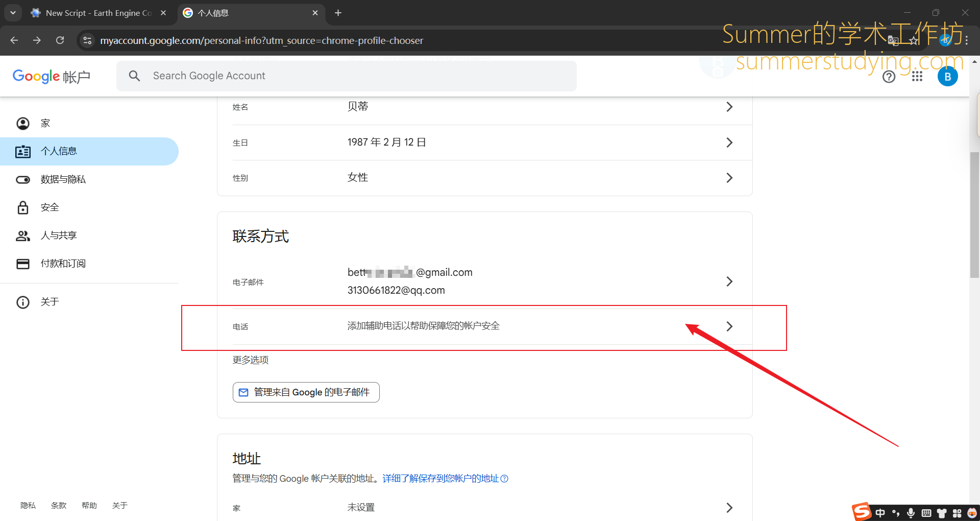980x521 pixels.
Task: Open a new browser tab
Action: [x=338, y=13]
